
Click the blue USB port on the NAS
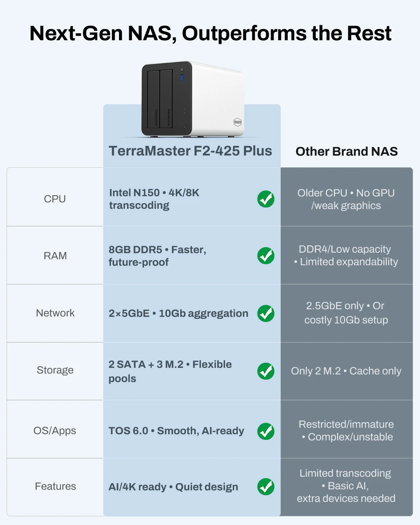pos(182,77)
